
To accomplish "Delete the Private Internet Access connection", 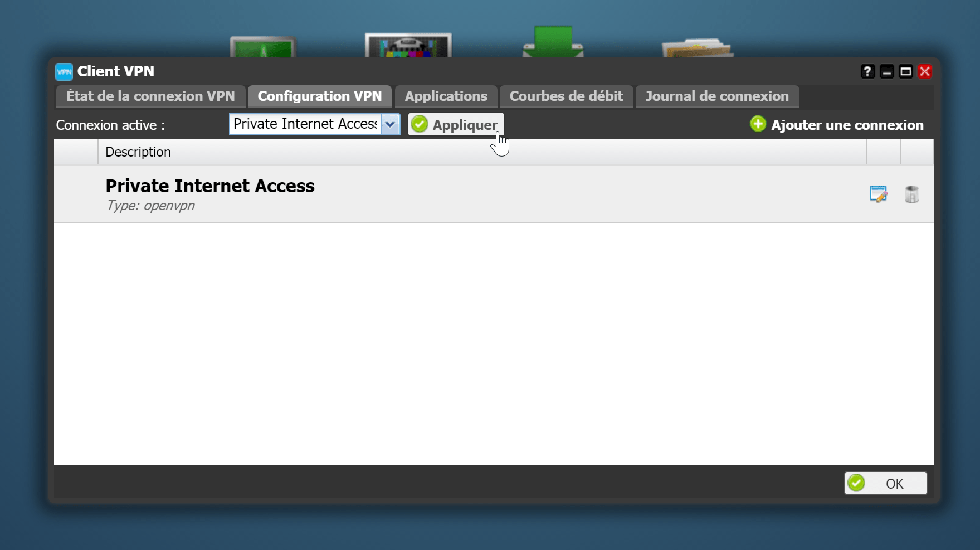I will point(911,194).
